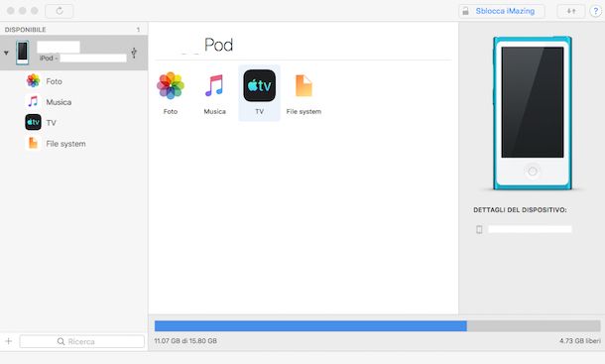The image size is (605, 364).
Task: Click the small device icon under details
Action: pos(479,229)
